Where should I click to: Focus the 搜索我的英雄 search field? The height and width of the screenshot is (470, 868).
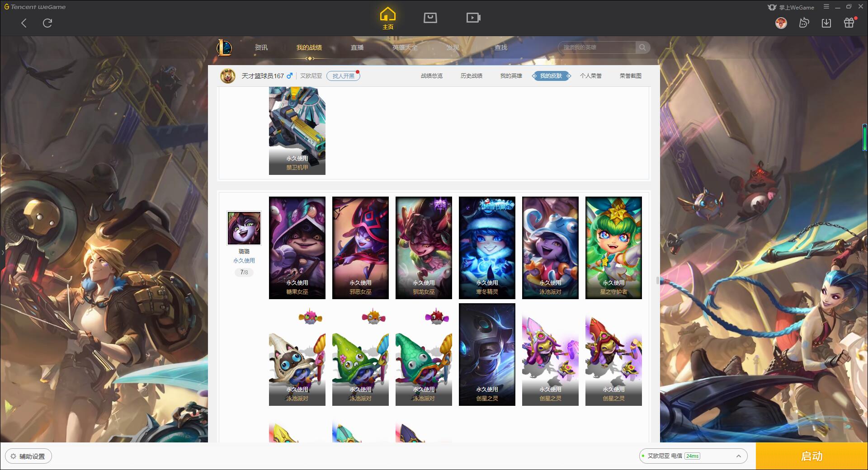point(597,47)
